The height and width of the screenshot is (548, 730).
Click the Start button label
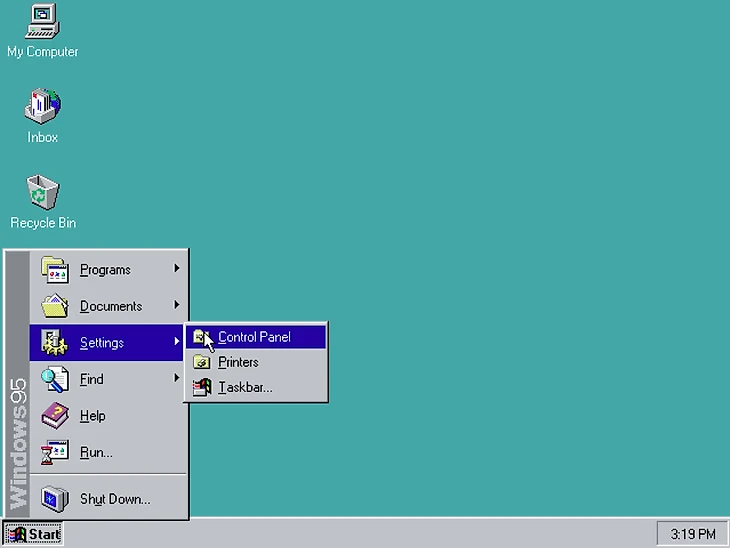point(45,534)
